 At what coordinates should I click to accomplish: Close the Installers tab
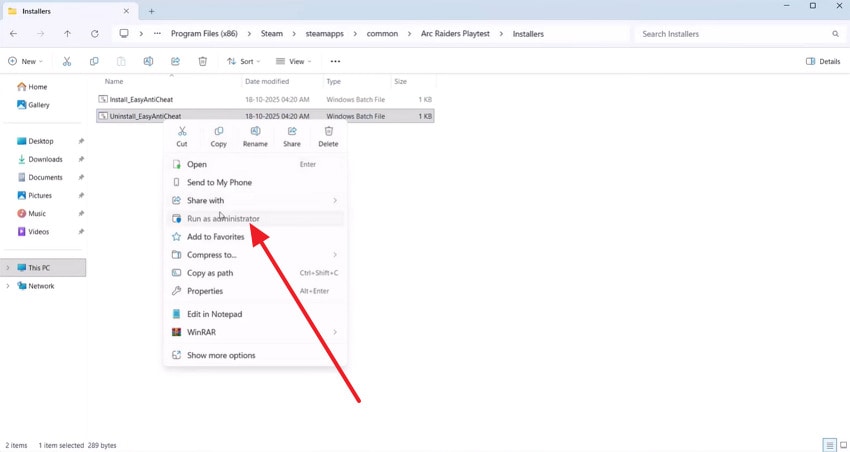coord(126,11)
